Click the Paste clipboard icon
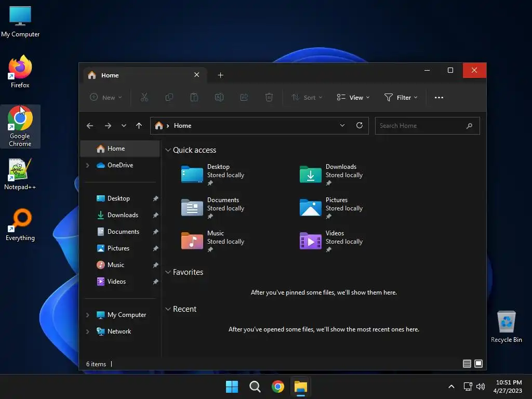This screenshot has height=399, width=532. (x=194, y=97)
